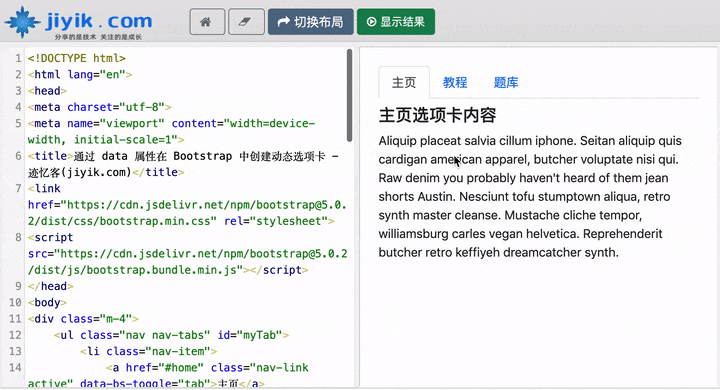720x390 pixels.
Task: Click line number 12 in gutter
Action: click(x=15, y=335)
